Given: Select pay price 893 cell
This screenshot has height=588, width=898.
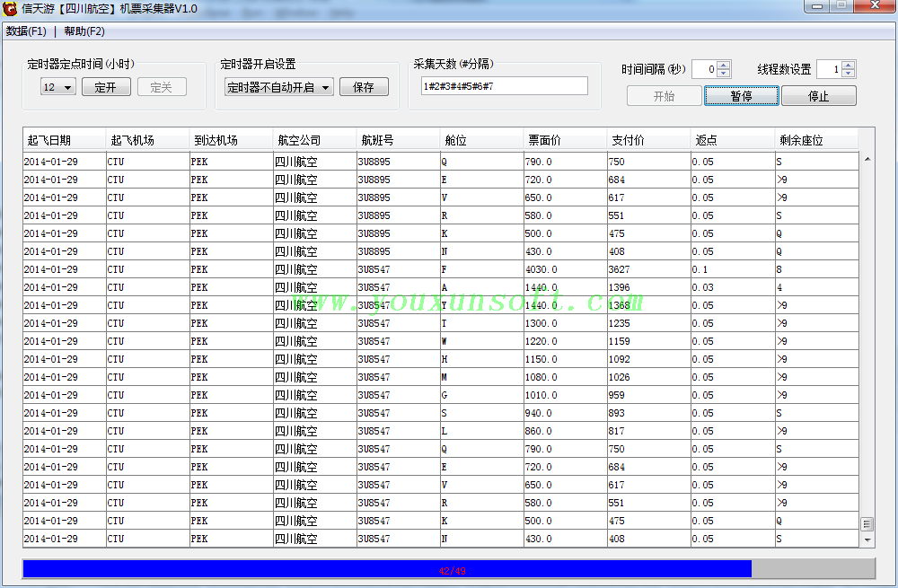Looking at the screenshot, I should [x=649, y=413].
